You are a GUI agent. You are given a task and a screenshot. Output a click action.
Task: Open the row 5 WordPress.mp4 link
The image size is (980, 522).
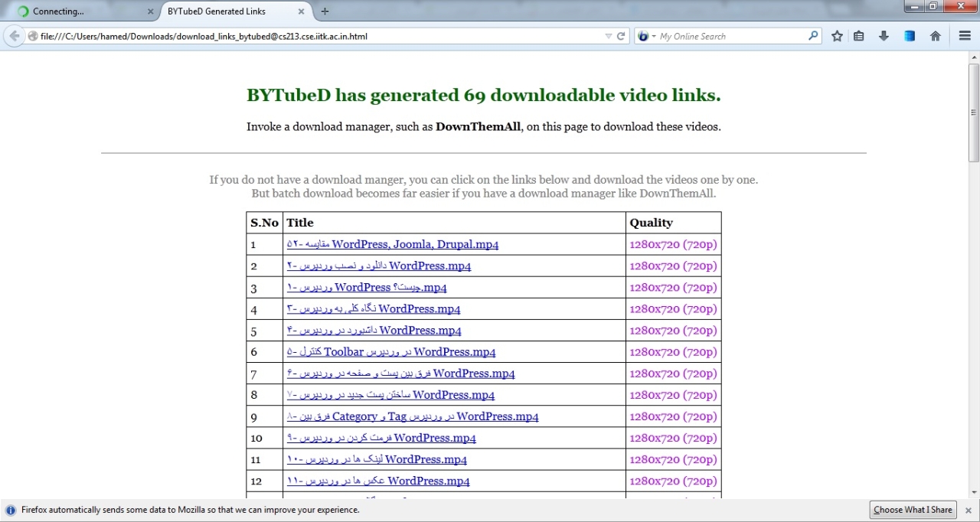tap(374, 331)
